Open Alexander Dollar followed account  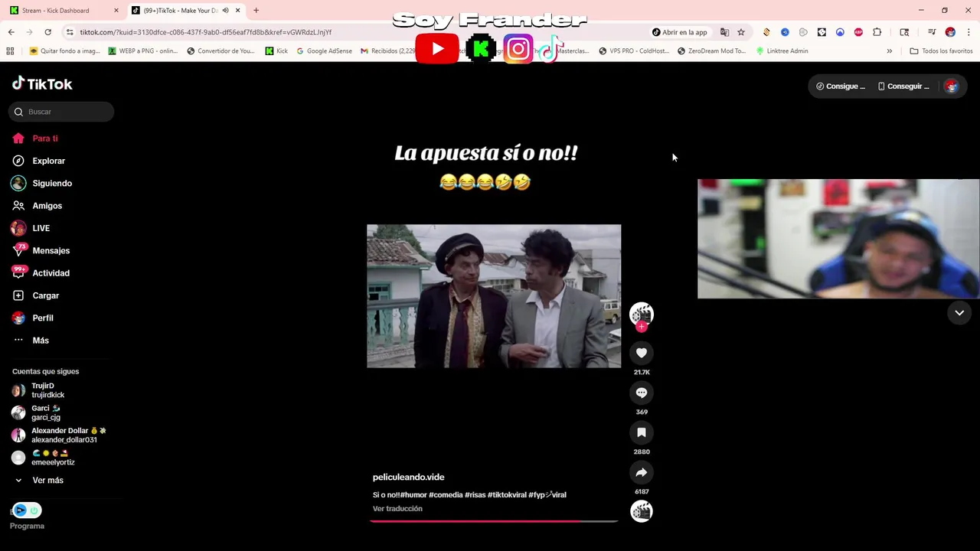coord(59,435)
